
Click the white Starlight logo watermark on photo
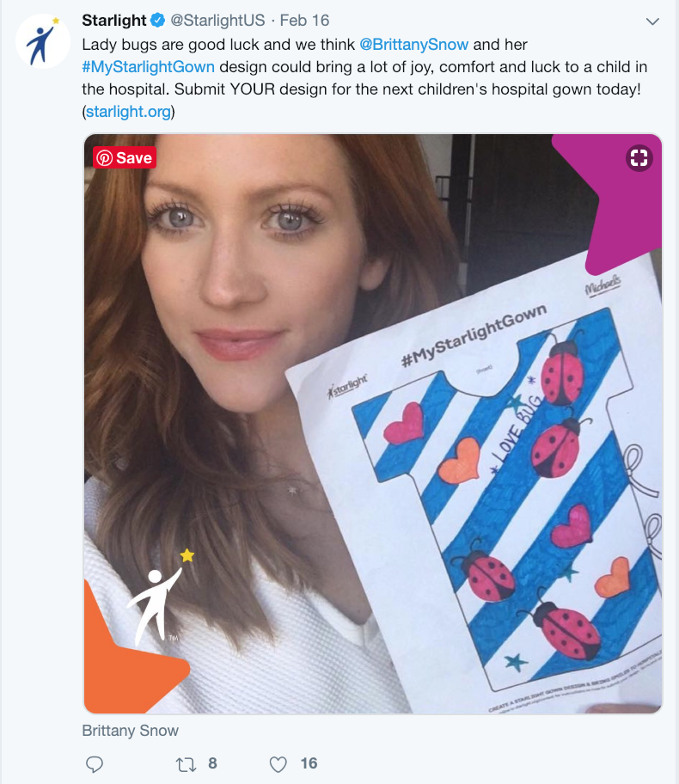pyautogui.click(x=160, y=596)
